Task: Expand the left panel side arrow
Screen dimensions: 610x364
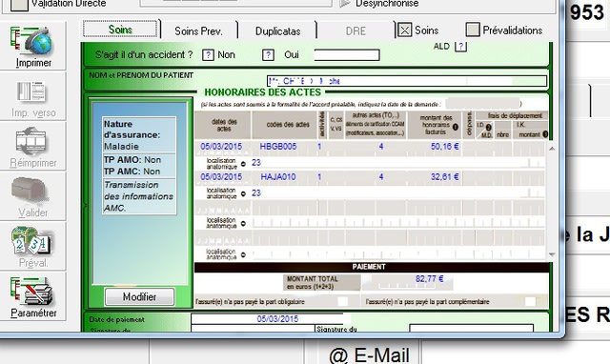Action: [86, 205]
